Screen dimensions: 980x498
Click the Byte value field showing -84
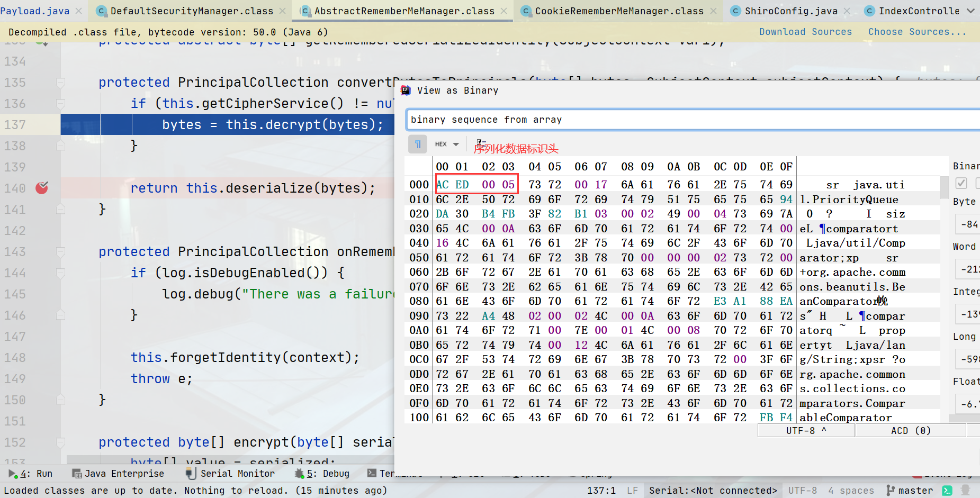(x=968, y=224)
